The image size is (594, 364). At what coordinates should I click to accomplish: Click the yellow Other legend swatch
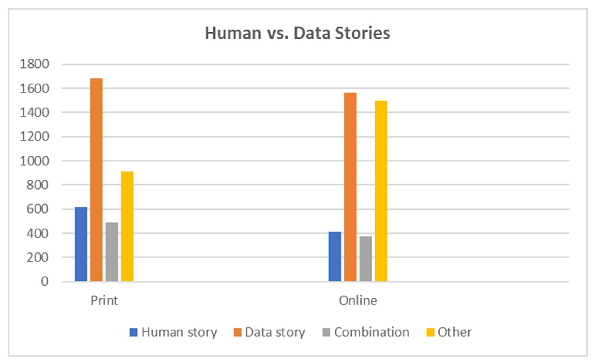point(430,332)
